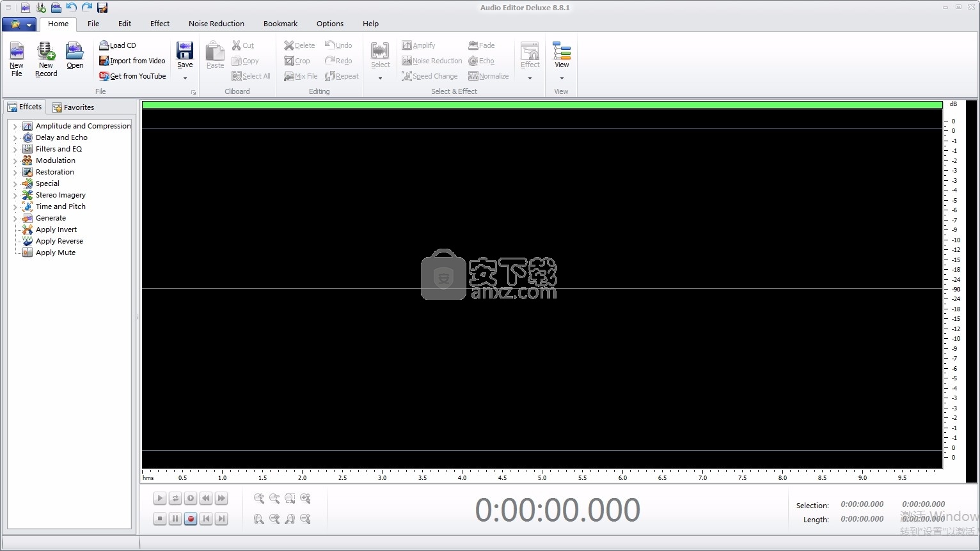The image size is (980, 551).
Task: Open the File group dialog launcher
Action: click(x=193, y=92)
